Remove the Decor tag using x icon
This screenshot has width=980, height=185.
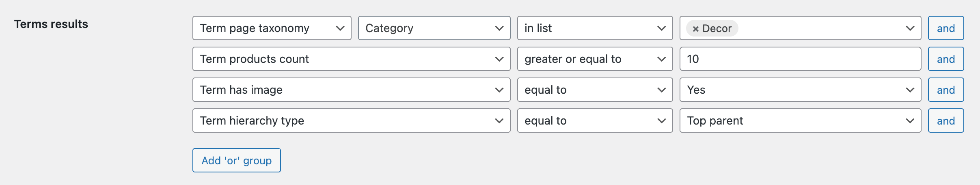[695, 29]
